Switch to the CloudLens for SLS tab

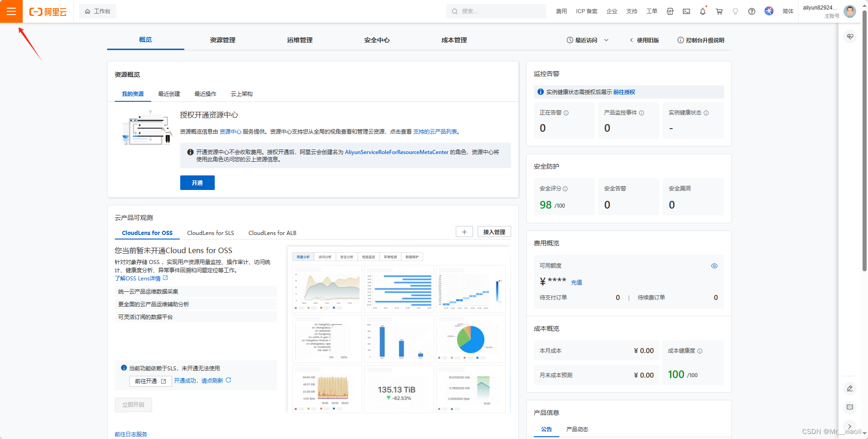pos(210,233)
